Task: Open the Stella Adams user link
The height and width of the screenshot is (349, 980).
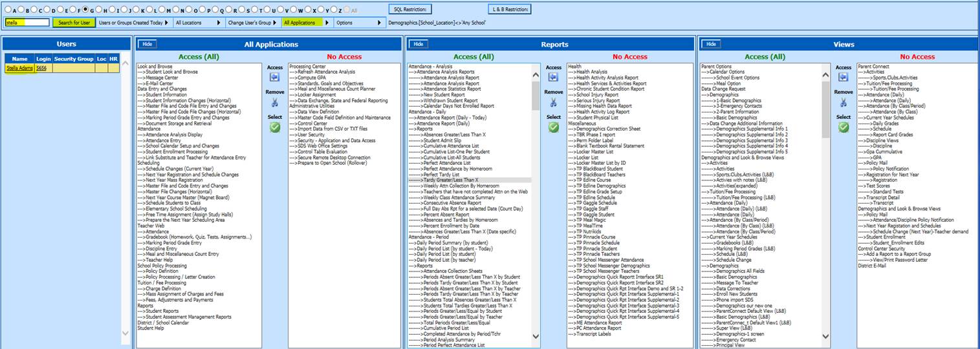Action: tap(19, 67)
